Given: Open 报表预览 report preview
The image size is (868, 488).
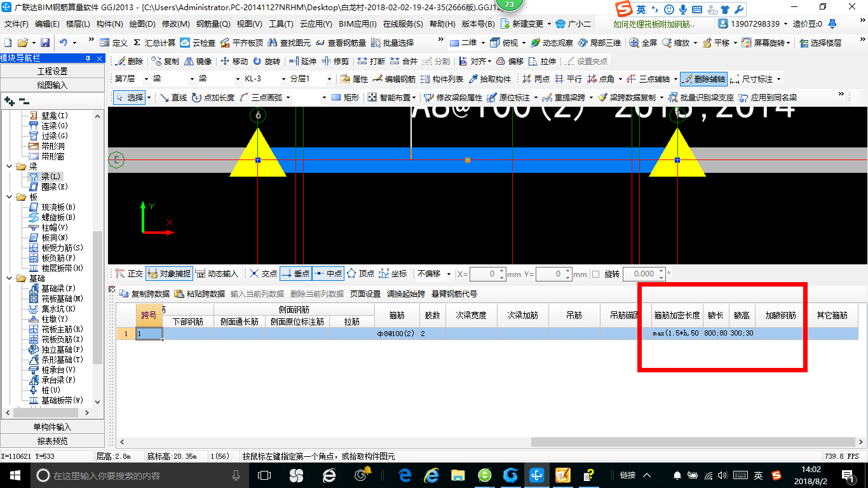Looking at the screenshot, I should tap(52, 441).
